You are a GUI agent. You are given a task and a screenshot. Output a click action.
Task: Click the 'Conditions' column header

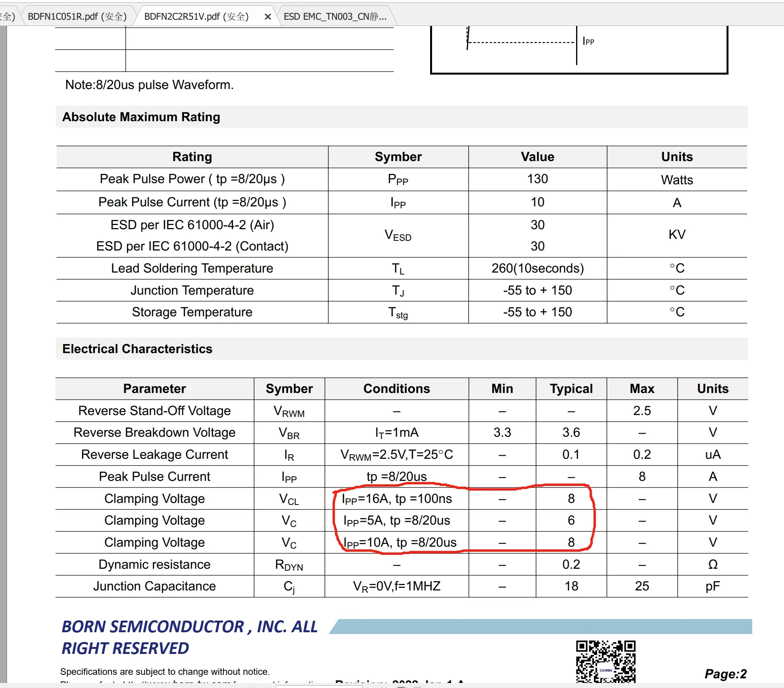pos(397,389)
